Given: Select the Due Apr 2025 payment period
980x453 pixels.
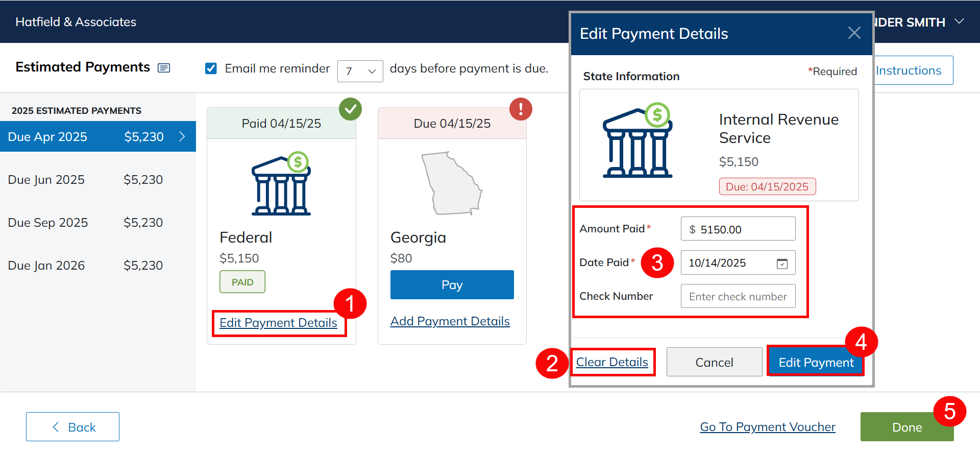Looking at the screenshot, I should point(97,136).
